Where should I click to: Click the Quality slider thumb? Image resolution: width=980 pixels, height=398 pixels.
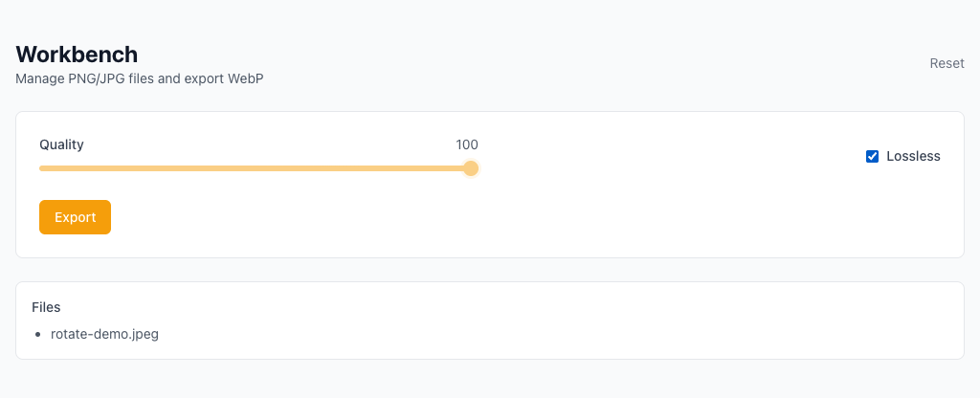(x=471, y=168)
